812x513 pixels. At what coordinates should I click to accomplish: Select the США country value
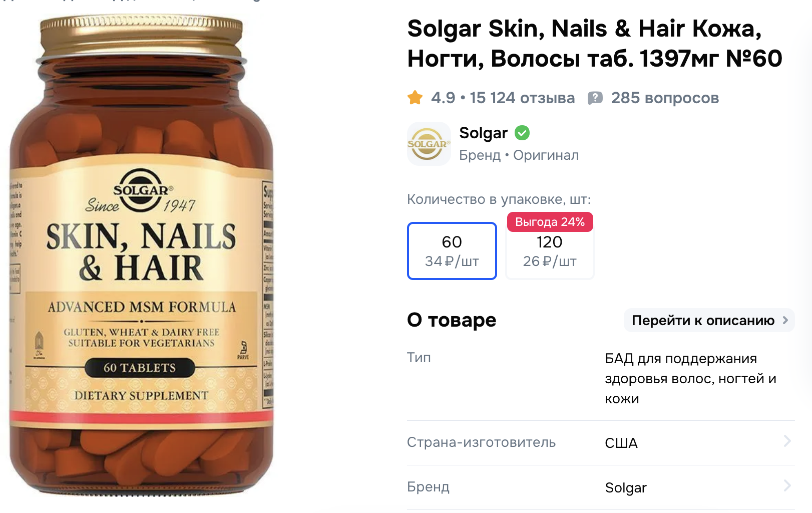621,443
